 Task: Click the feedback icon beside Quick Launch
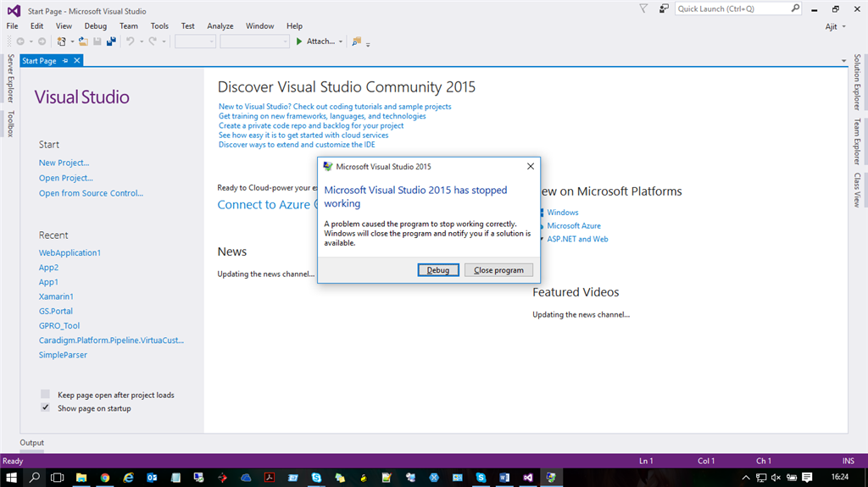pyautogui.click(x=664, y=8)
